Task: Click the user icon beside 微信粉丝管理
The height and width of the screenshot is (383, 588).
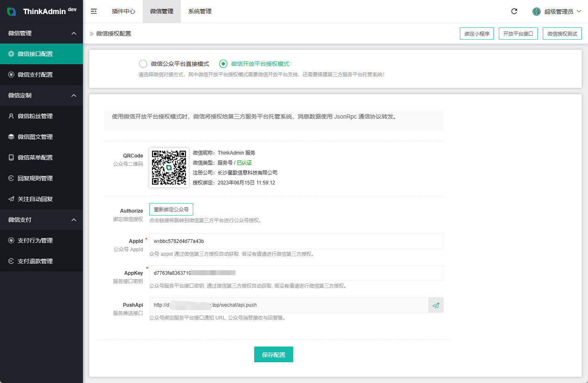Action: click(11, 116)
